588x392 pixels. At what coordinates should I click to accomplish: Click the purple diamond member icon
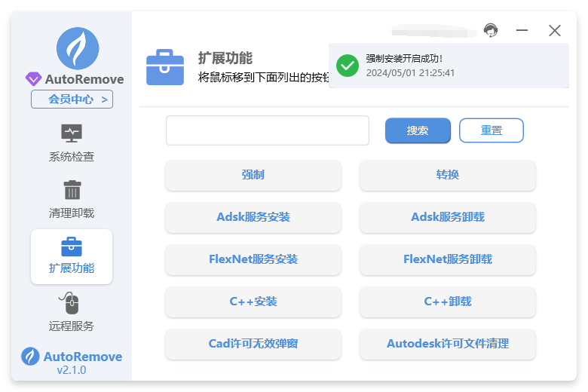[x=34, y=79]
